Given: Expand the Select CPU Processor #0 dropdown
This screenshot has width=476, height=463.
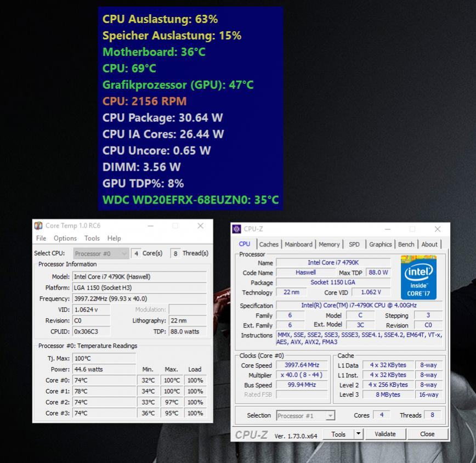Looking at the screenshot, I should 101,253.
